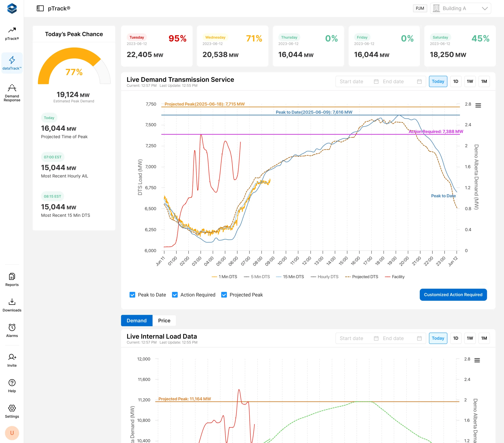Open pTrack in the sidebar
The height and width of the screenshot is (443, 504).
12,34
